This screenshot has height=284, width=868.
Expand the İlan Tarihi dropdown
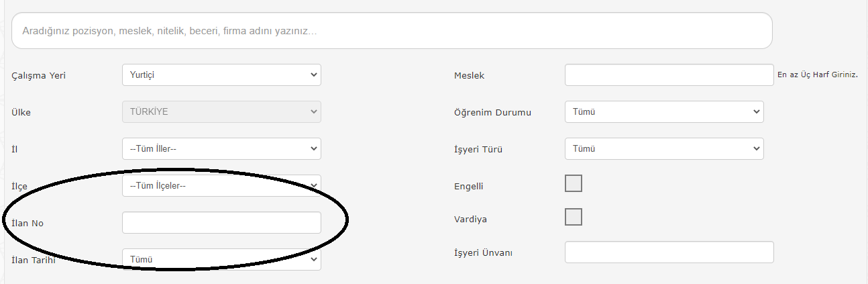pyautogui.click(x=221, y=259)
